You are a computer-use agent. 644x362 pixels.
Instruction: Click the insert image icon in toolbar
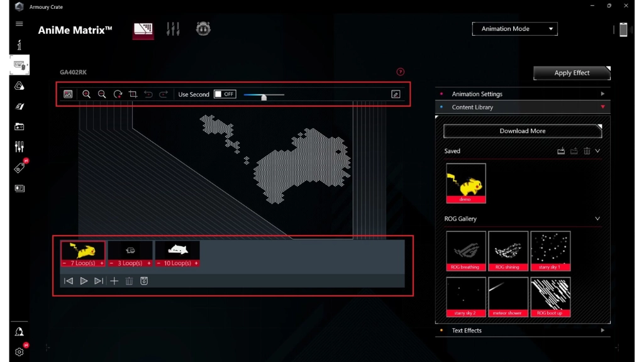68,94
